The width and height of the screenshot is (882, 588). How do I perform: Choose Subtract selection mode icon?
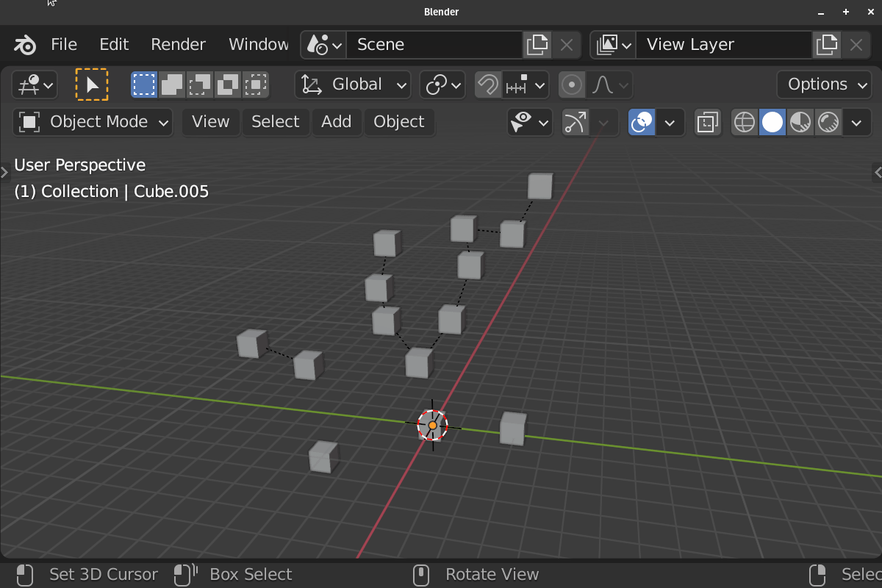[x=200, y=85]
